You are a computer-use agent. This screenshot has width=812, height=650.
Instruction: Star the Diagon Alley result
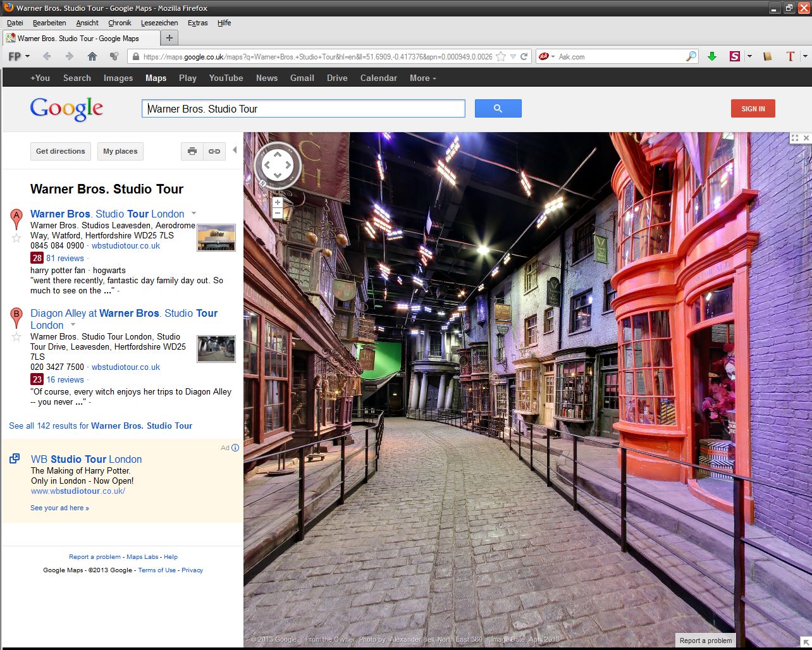pos(16,337)
